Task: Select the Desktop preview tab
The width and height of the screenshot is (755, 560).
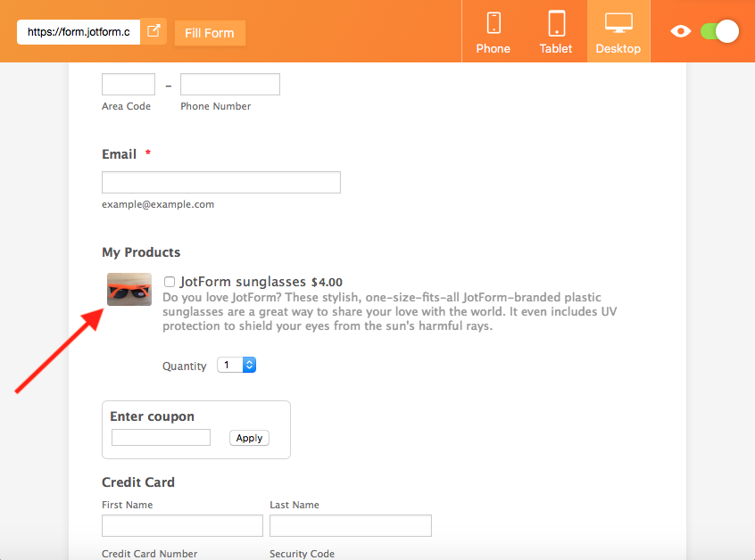Action: click(618, 32)
